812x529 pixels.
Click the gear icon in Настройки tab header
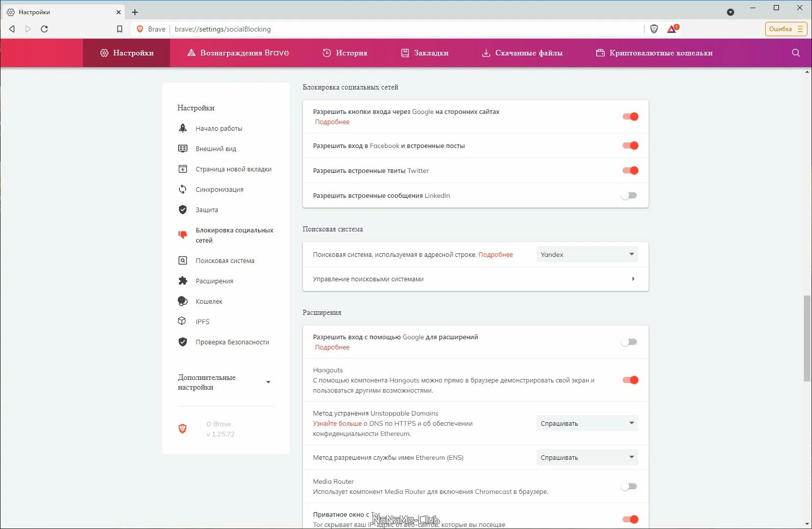104,53
